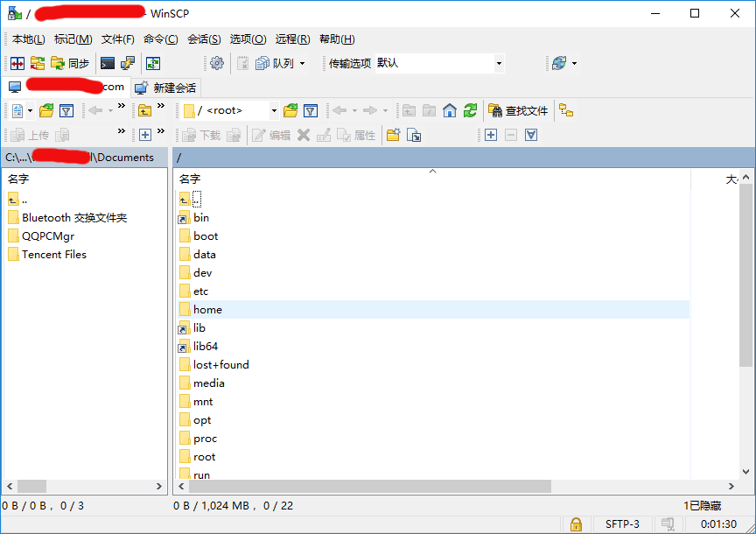Toggle the remote directory tree view
The width and height of the screenshot is (756, 534).
tap(566, 110)
